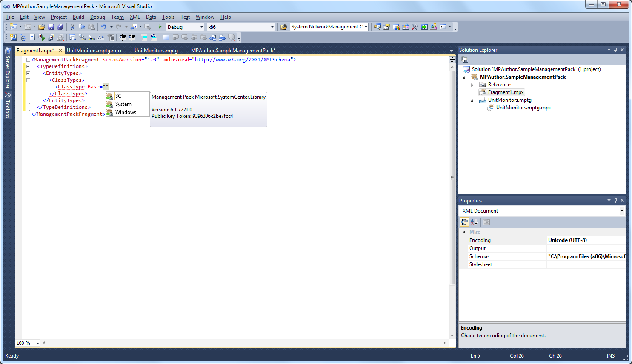Click the Open File folder icon
The width and height of the screenshot is (632, 364).
click(42, 27)
